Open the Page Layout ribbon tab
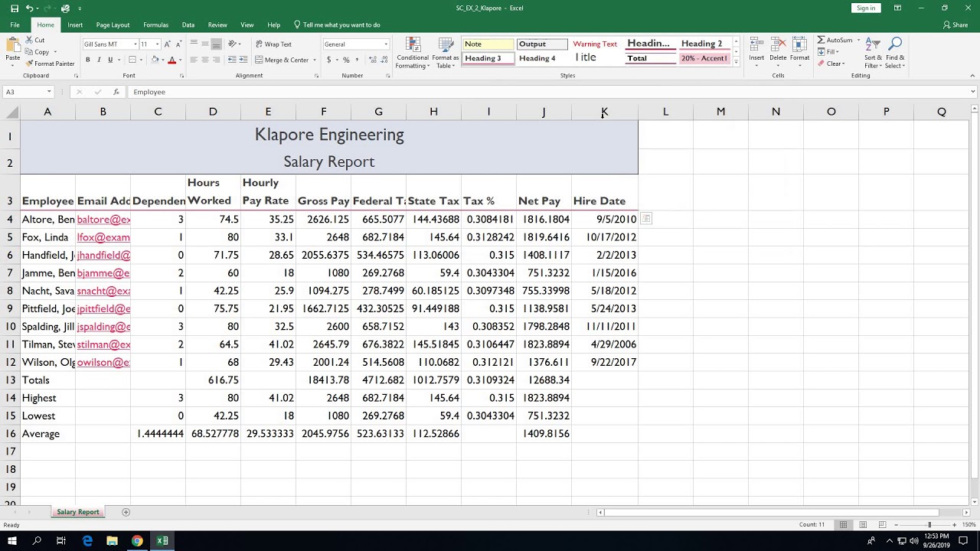The width and height of the screenshot is (980, 551). [113, 25]
